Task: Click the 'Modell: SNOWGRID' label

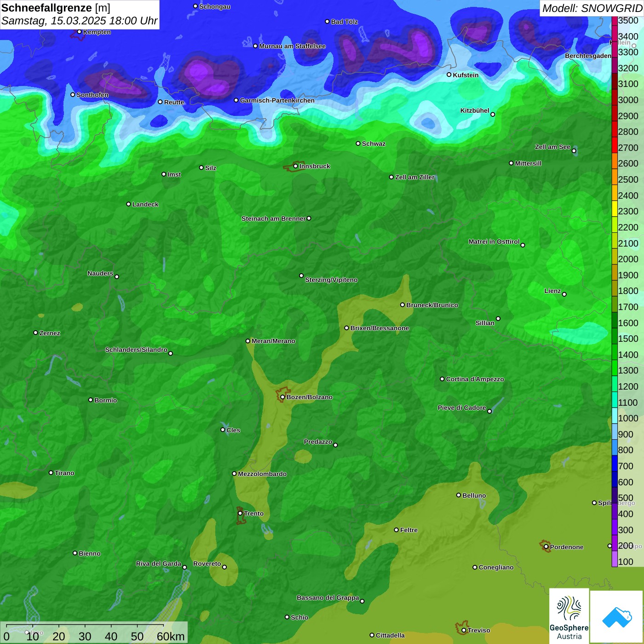Action: [592, 8]
